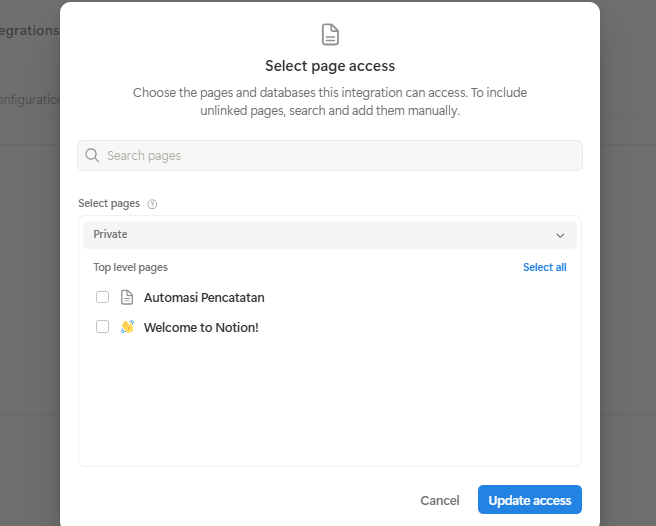Switch to the Configuration tab behind the dialog
This screenshot has width=656, height=526.
click(x=30, y=100)
